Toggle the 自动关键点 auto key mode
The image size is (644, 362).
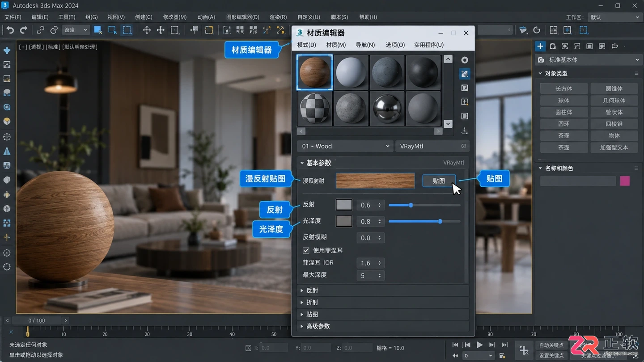pos(551,345)
